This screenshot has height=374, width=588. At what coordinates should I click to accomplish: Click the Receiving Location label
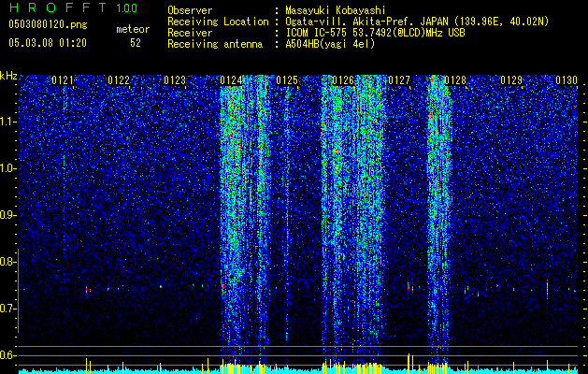pyautogui.click(x=218, y=22)
